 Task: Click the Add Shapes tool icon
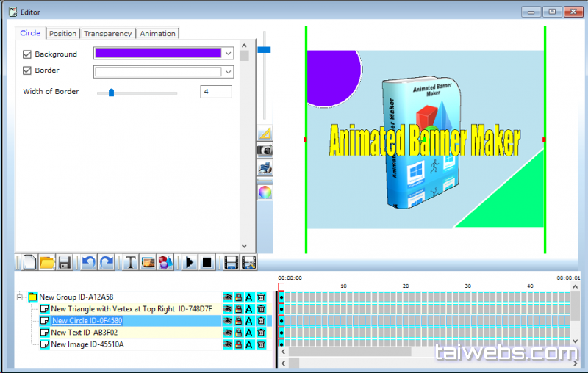point(166,262)
